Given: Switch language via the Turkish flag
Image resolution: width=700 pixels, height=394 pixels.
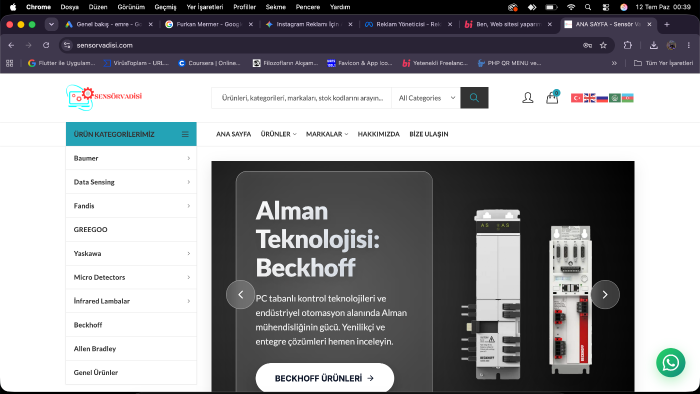Looking at the screenshot, I should pyautogui.click(x=577, y=98).
